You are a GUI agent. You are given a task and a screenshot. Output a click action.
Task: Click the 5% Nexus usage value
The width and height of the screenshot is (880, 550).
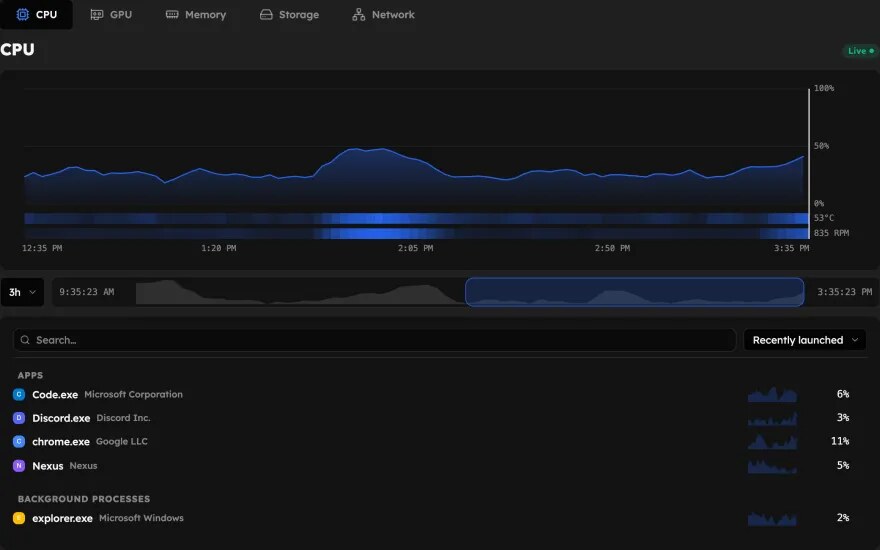(842, 465)
